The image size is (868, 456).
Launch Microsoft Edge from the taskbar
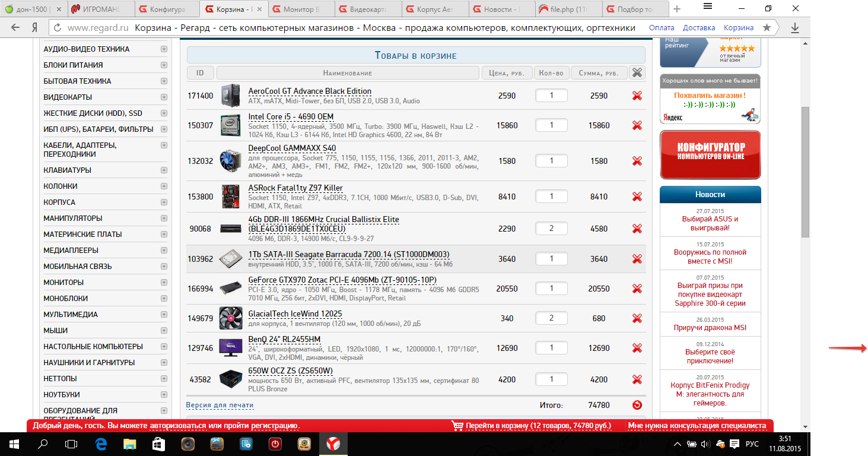pos(101,444)
